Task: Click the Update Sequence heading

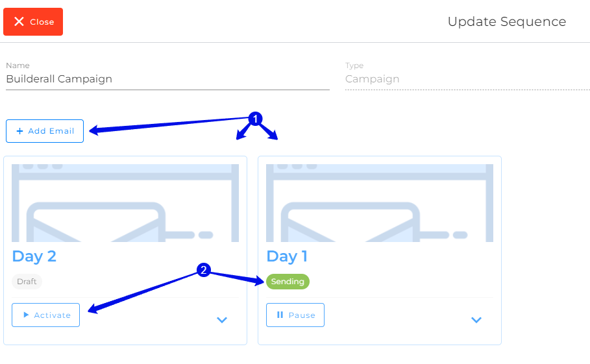Action: pyautogui.click(x=507, y=22)
